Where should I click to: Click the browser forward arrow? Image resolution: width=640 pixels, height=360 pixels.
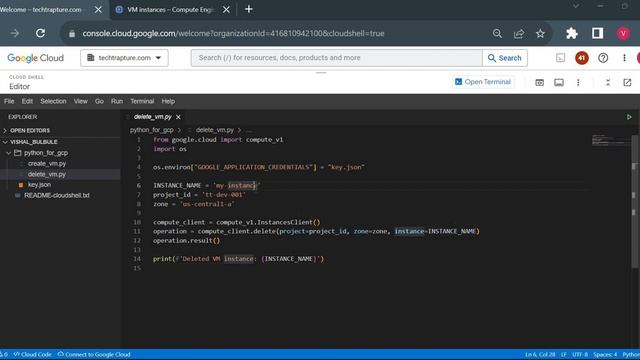click(15, 33)
